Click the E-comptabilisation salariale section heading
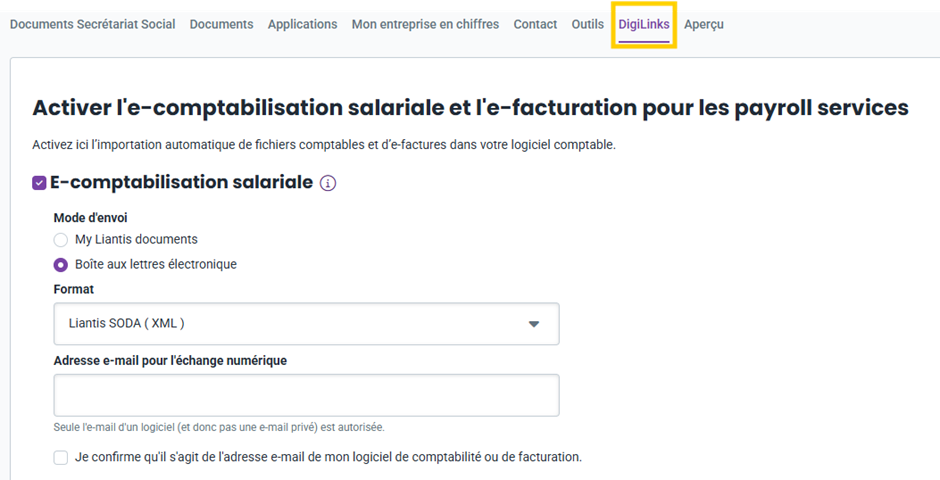Screen dimensions: 940x480 (x=182, y=182)
